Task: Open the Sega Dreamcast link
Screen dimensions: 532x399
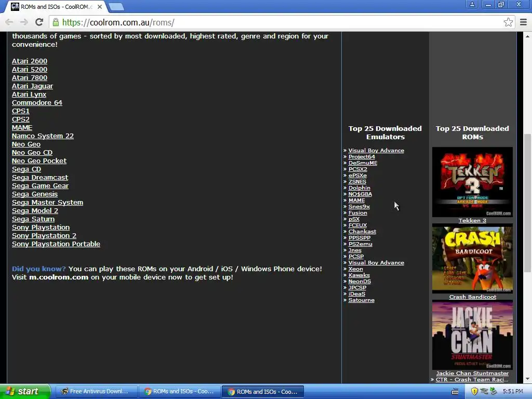Action: coord(40,178)
